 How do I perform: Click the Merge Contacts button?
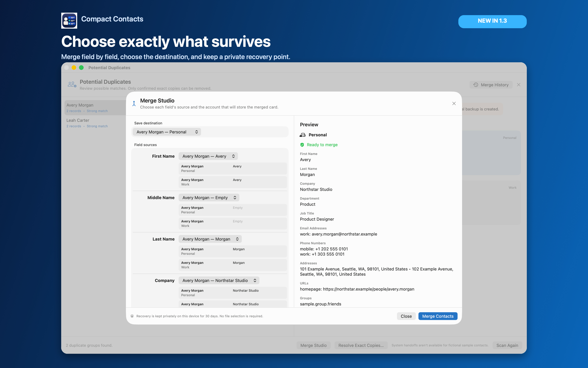coord(438,316)
